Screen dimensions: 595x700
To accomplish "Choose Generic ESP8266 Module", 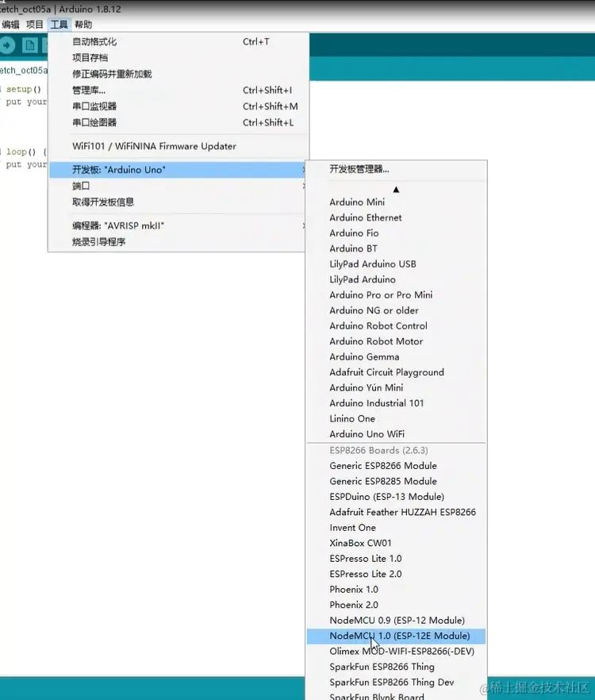I will [397, 466].
